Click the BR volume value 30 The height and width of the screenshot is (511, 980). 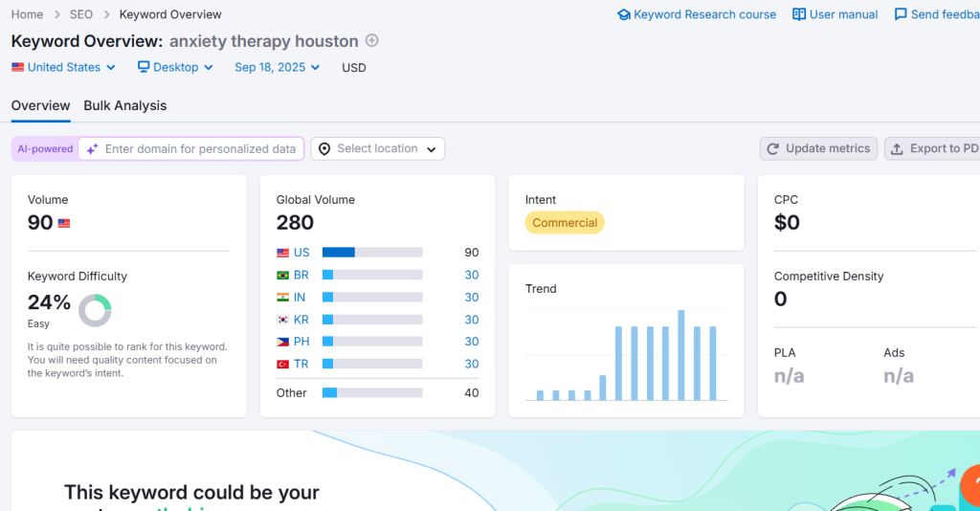pyautogui.click(x=472, y=275)
